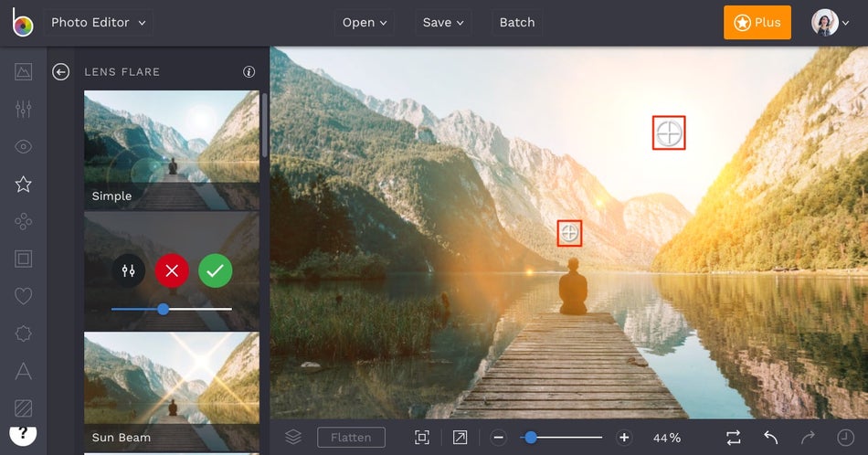Image resolution: width=868 pixels, height=455 pixels.
Task: Zoom out with the minus button
Action: [x=498, y=438]
